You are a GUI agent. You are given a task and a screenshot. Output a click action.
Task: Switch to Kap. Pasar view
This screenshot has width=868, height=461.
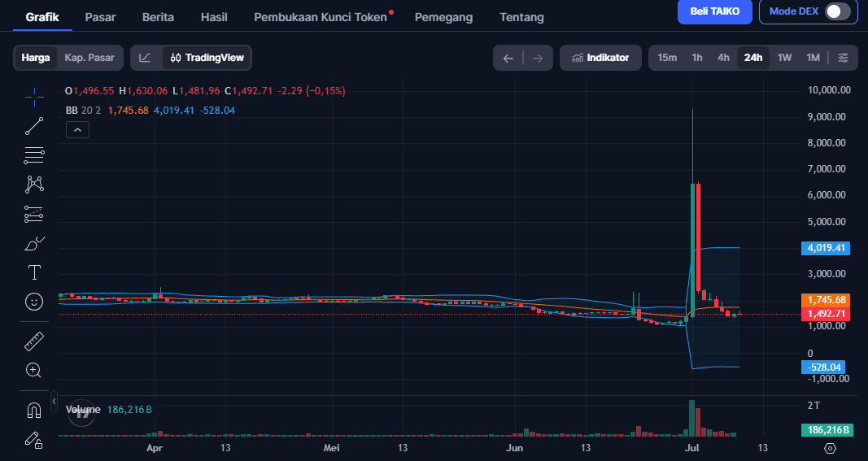89,58
